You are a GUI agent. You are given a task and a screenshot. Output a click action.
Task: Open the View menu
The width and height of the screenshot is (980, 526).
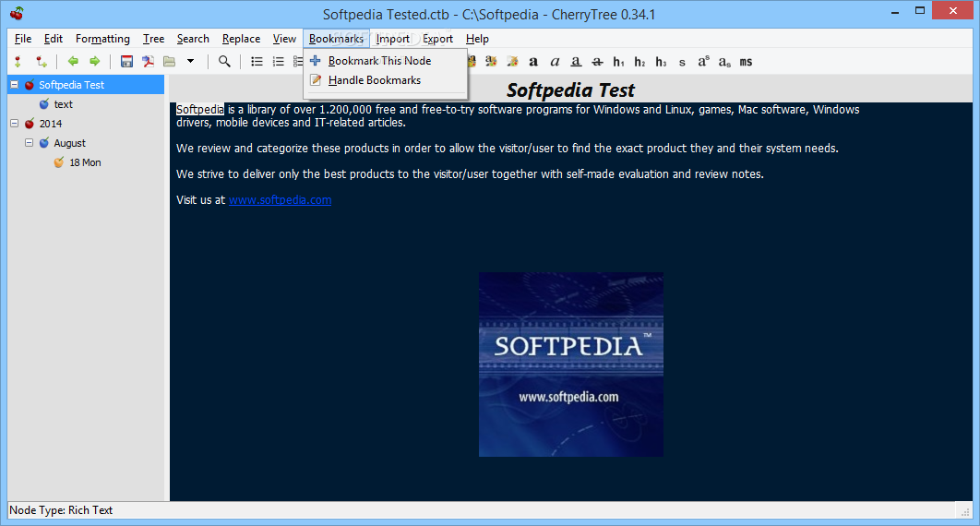[x=283, y=39]
